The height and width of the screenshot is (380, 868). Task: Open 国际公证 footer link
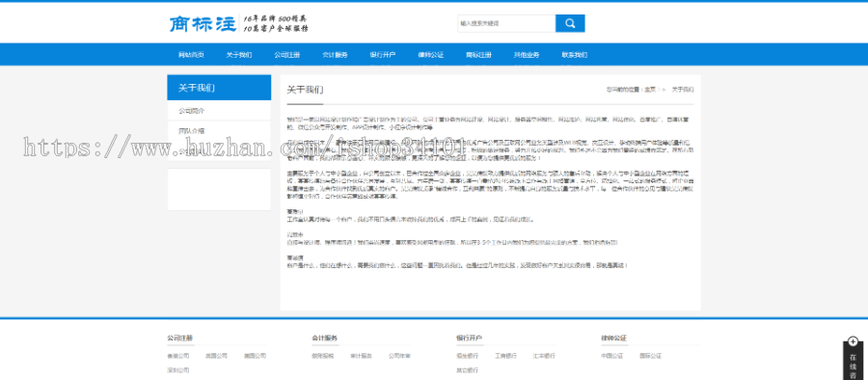pyautogui.click(x=650, y=356)
